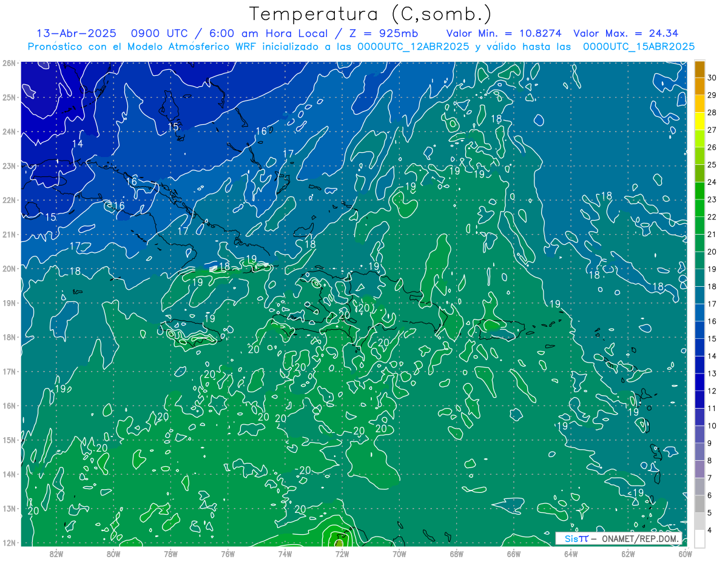Click the latitude label "20N"
The width and height of the screenshot is (728, 562).
click(x=8, y=269)
